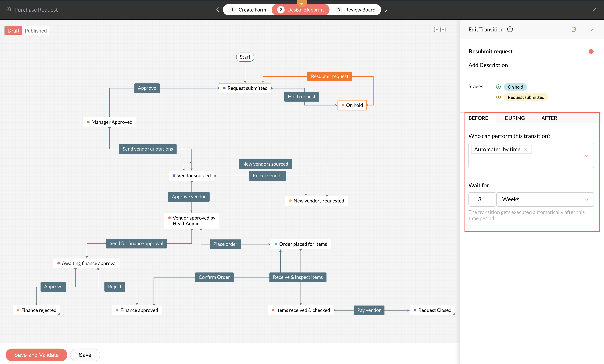Screen dimensions: 604x364
Task: Go to next step with right chevron
Action: 386,10
